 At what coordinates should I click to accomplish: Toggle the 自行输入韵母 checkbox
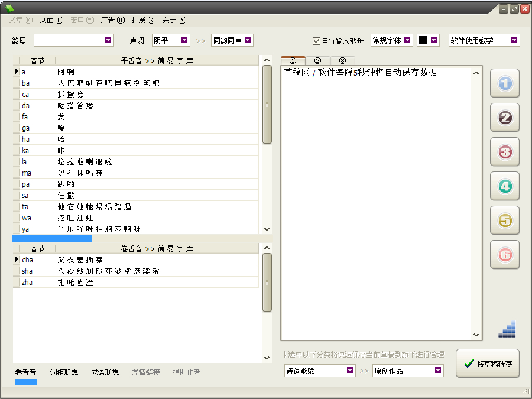click(x=317, y=40)
